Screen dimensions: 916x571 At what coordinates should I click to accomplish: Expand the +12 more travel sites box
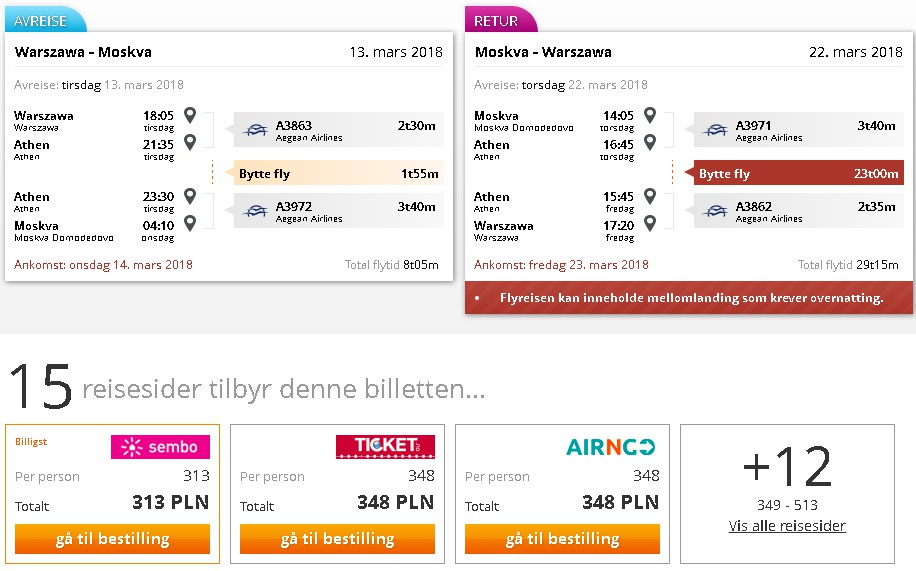tap(787, 494)
